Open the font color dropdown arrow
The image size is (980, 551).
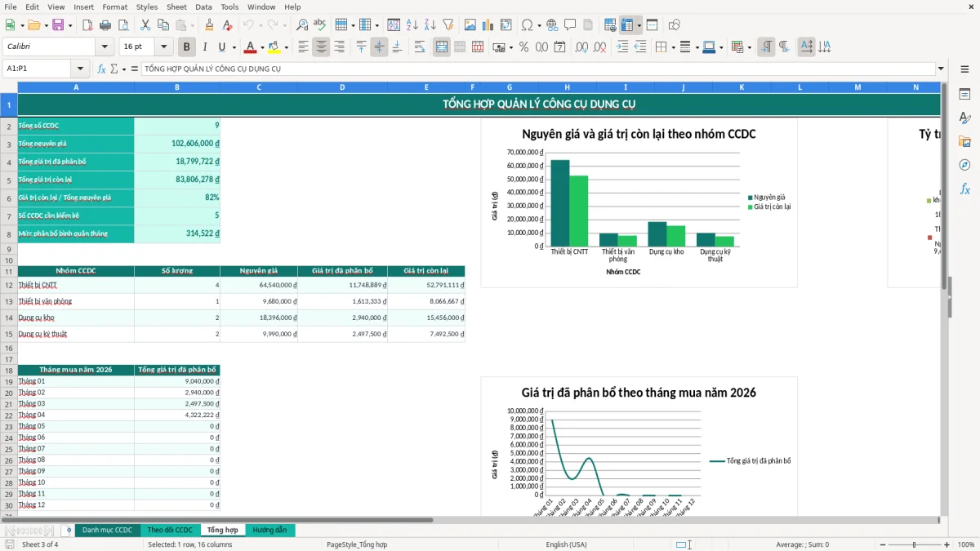pyautogui.click(x=262, y=47)
